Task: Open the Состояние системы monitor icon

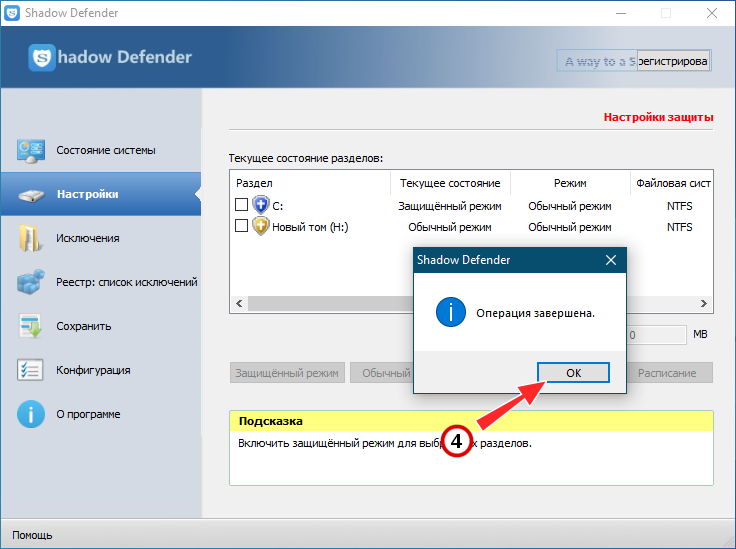Action: (31, 151)
